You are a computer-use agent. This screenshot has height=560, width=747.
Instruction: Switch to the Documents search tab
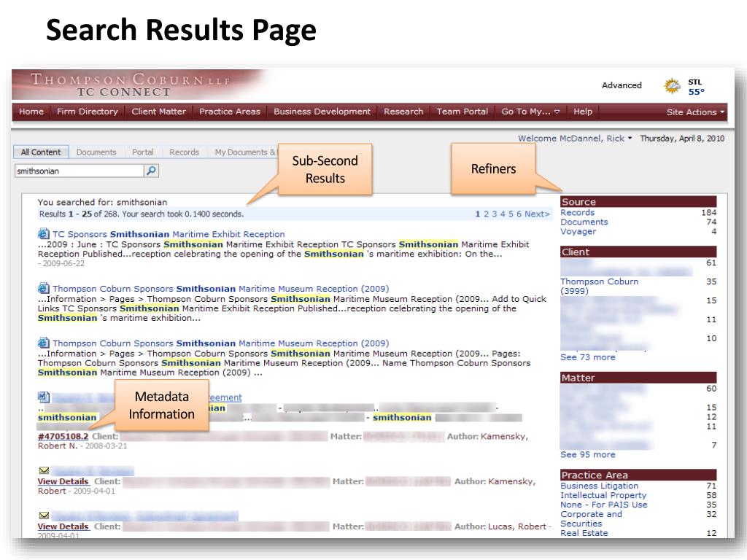(96, 152)
